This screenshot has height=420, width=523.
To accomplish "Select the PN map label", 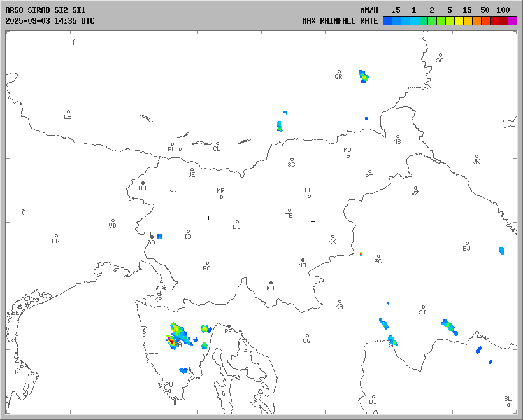I will pos(55,241).
